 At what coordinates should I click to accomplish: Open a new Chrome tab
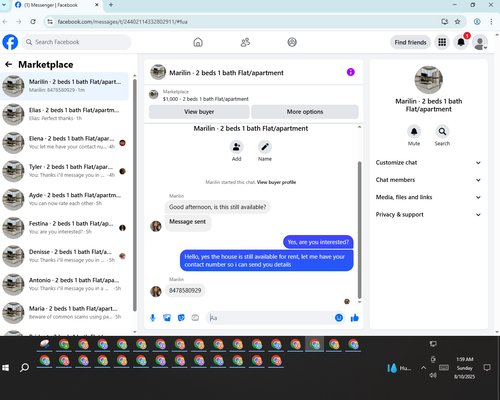pos(111,5)
